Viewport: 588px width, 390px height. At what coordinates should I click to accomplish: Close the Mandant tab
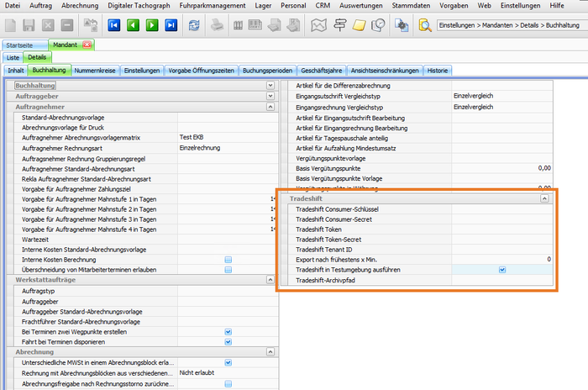[87, 44]
